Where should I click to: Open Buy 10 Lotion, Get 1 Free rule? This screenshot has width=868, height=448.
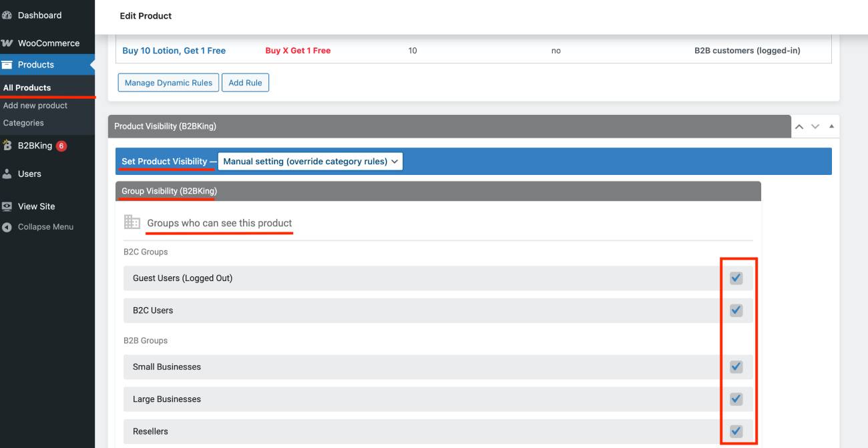pyautogui.click(x=174, y=51)
